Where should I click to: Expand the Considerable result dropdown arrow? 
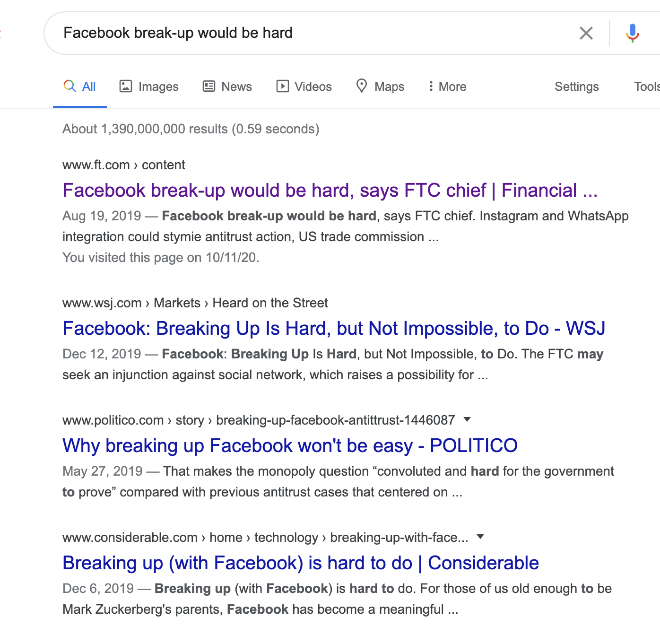click(x=480, y=537)
